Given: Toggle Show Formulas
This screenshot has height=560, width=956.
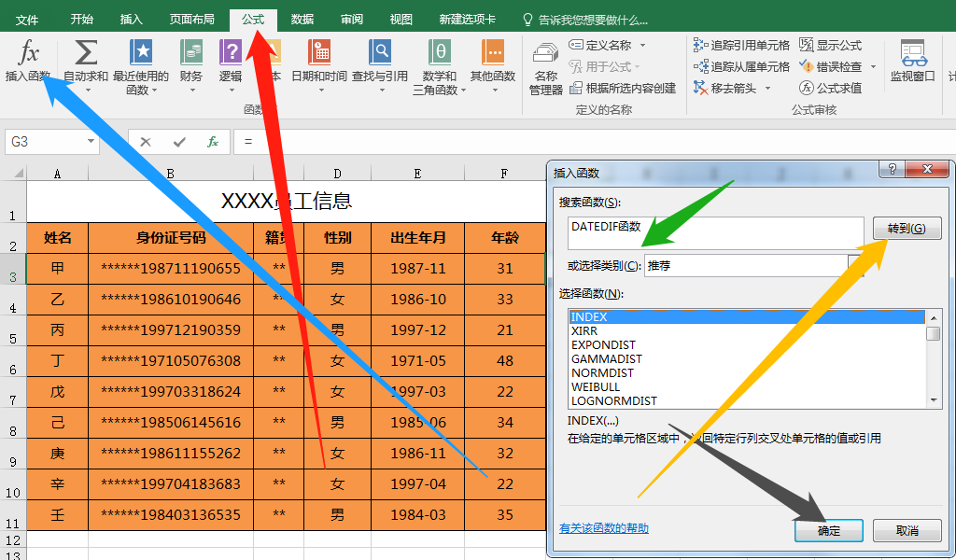Looking at the screenshot, I should click(830, 45).
